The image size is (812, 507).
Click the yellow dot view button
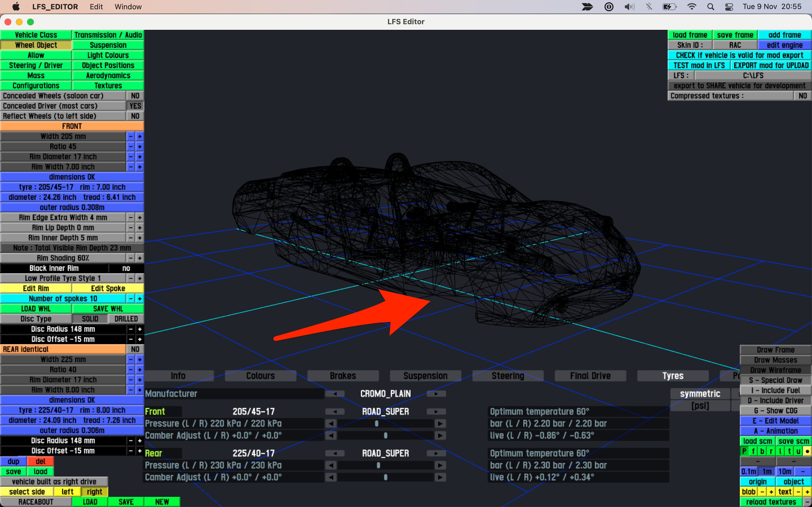[x=807, y=451]
